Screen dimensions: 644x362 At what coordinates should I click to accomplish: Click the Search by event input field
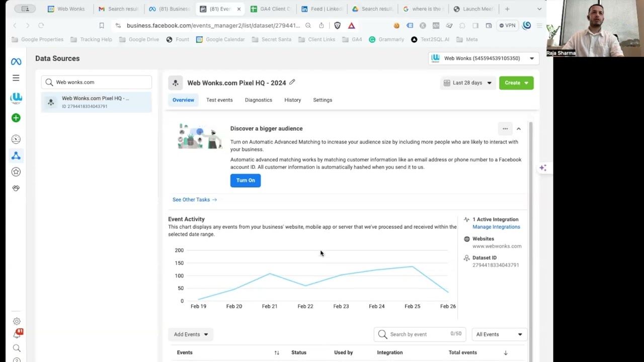coord(418,334)
